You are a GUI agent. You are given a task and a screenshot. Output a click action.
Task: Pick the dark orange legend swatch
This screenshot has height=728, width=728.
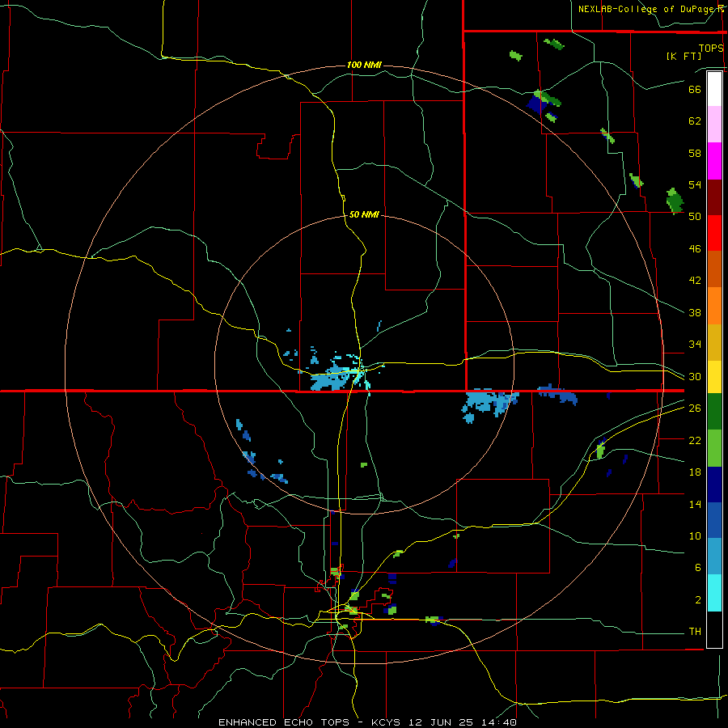coord(714,269)
